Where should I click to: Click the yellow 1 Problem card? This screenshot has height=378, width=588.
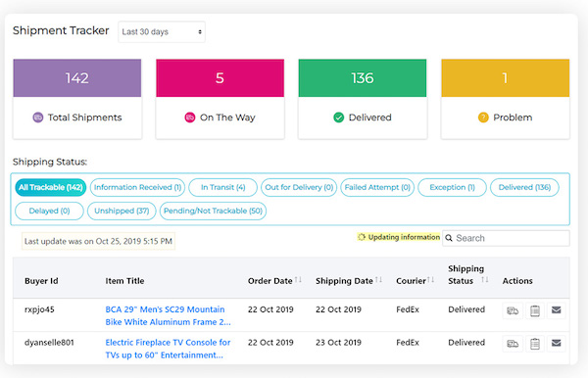coord(506,99)
